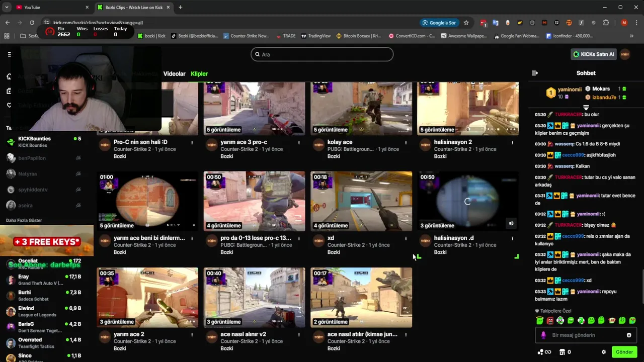Open the TradingView bookmark
Image resolution: width=644 pixels, height=362 pixels.
click(316, 36)
